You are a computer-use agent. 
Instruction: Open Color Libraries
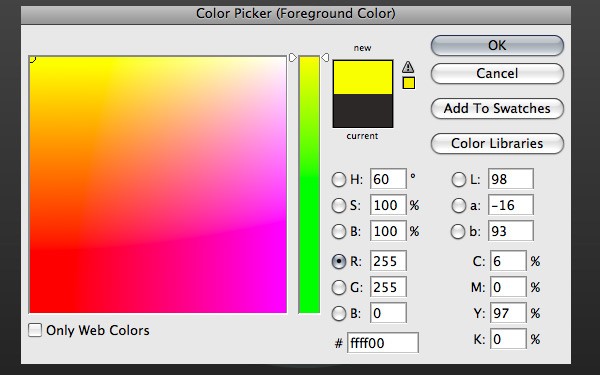pos(497,143)
